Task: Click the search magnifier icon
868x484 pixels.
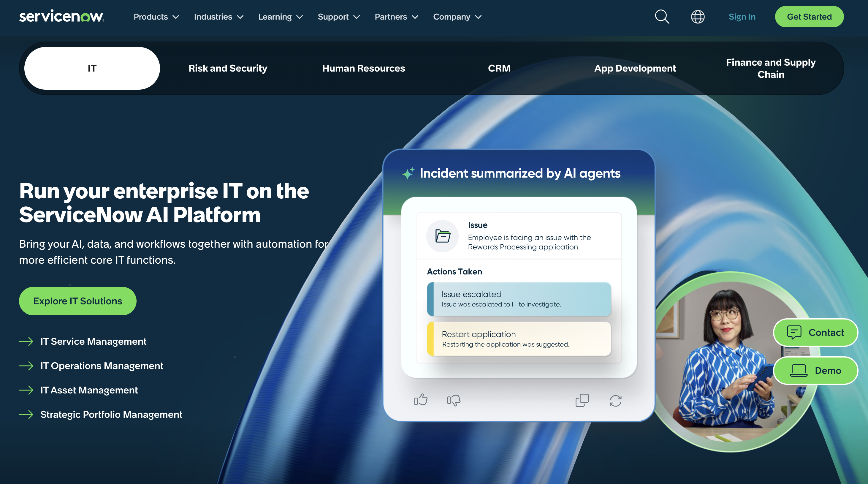Action: pyautogui.click(x=662, y=17)
